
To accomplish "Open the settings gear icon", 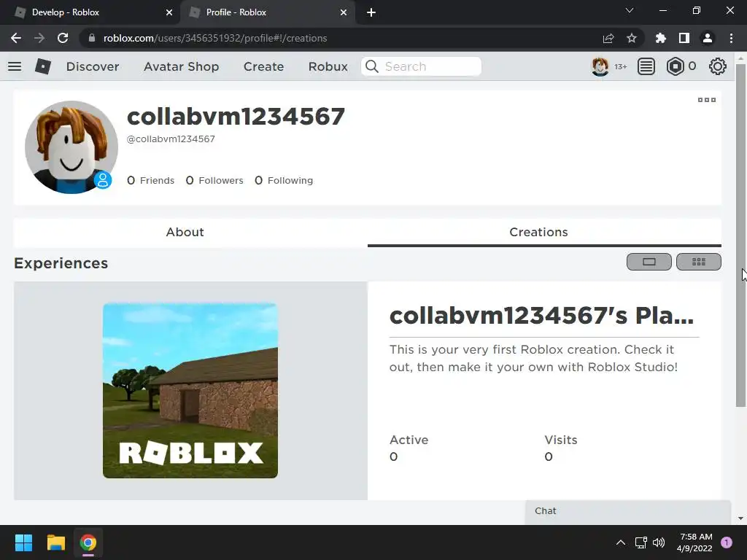I will pos(718,66).
